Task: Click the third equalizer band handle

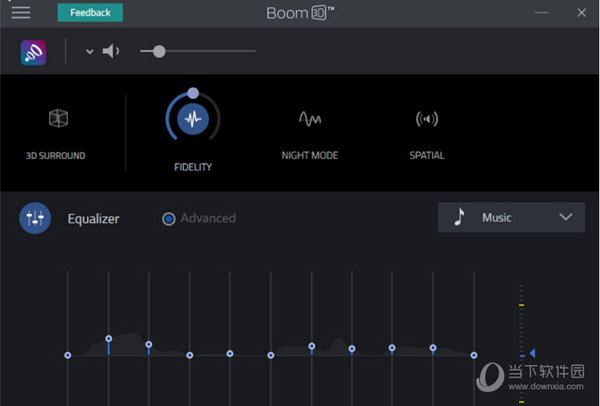Action: [x=149, y=345]
